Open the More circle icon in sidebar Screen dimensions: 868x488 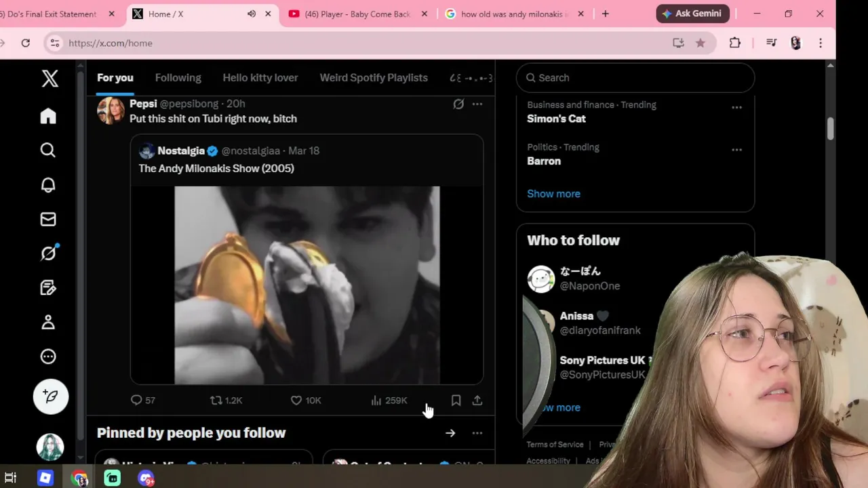click(x=48, y=357)
